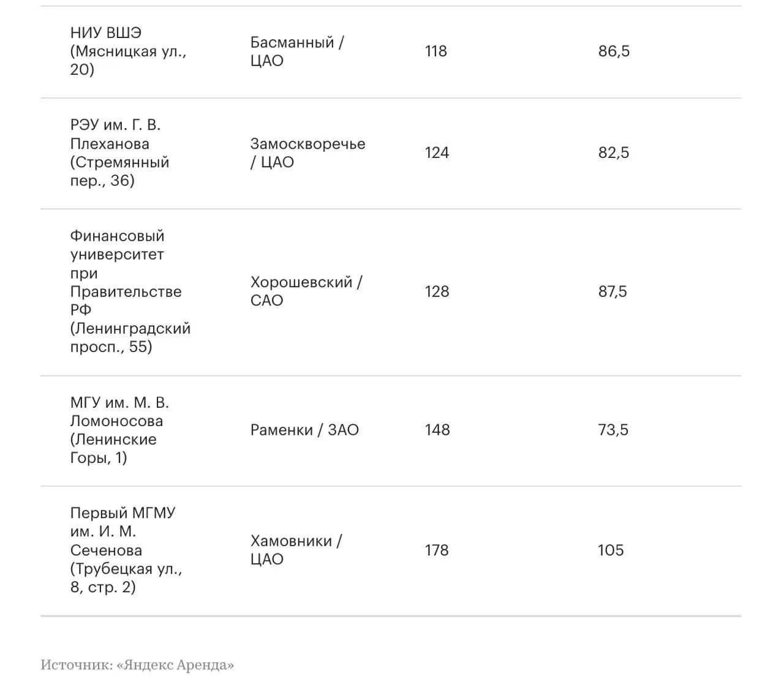The image size is (784, 698).
Task: Select the НИУ ВШЭ university name cell
Action: 129,51
